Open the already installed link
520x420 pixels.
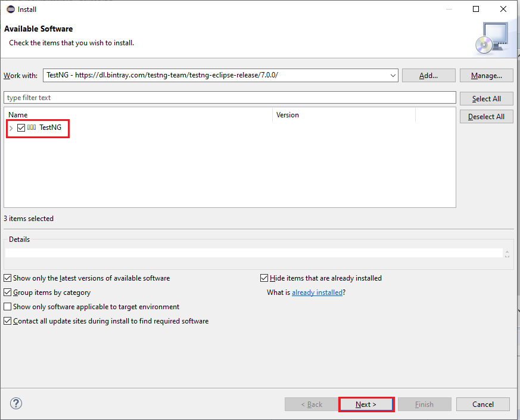pyautogui.click(x=317, y=293)
